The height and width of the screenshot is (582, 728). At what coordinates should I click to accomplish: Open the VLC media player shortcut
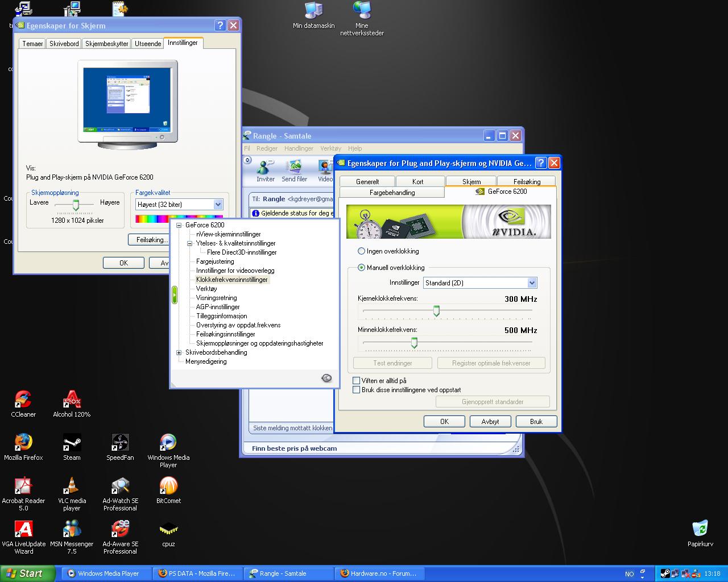72,485
